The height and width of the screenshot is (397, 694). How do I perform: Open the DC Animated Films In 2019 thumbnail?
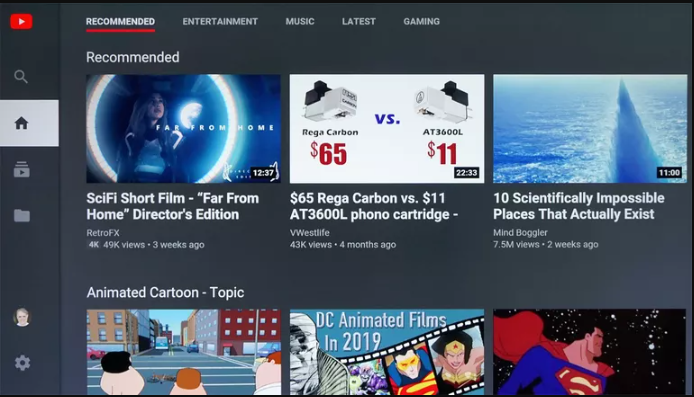(x=387, y=352)
